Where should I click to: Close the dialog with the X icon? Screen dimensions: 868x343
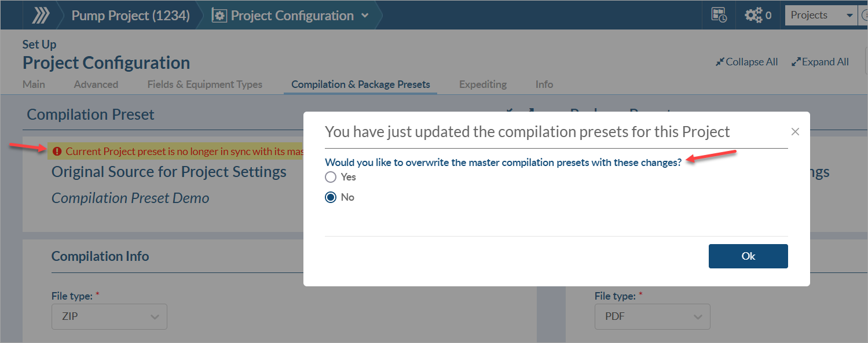(795, 132)
